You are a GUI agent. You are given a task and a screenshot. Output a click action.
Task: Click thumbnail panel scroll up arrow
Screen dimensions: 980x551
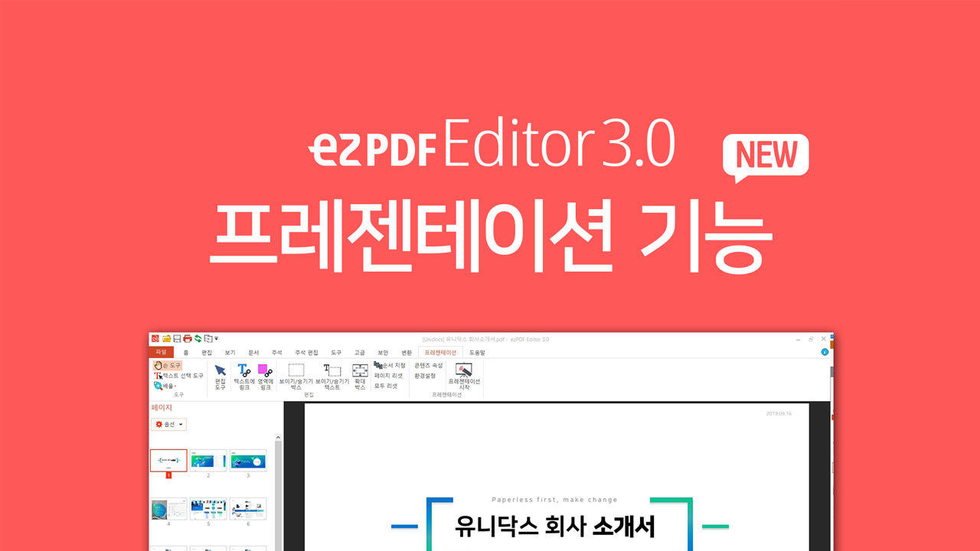click(279, 438)
